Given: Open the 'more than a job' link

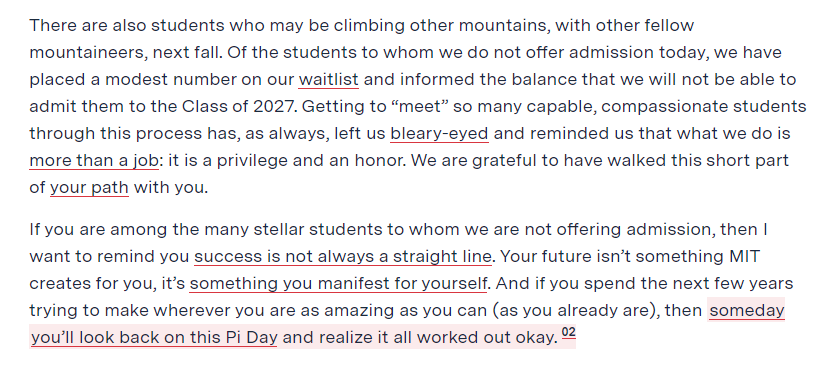Looking at the screenshot, I should pos(94,161).
